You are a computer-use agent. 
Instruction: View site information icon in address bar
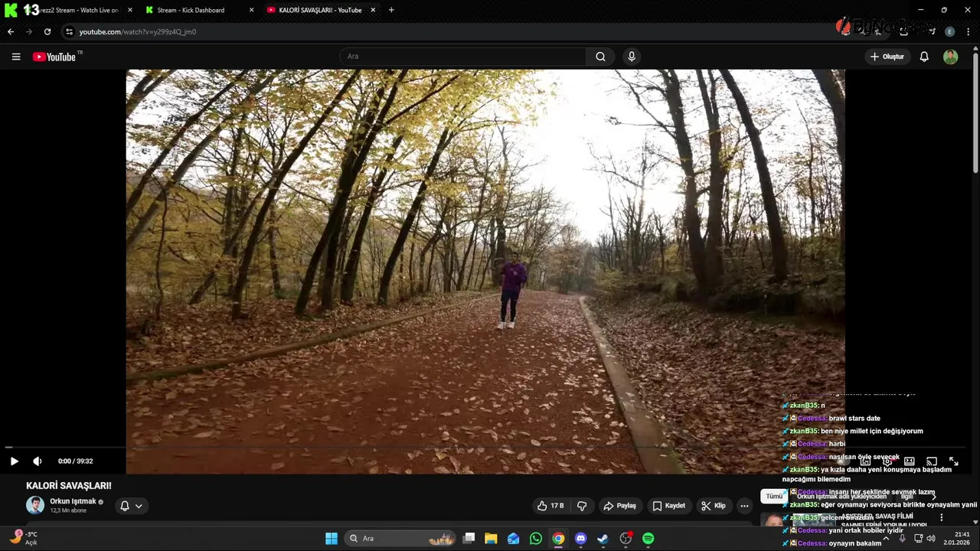point(69,32)
